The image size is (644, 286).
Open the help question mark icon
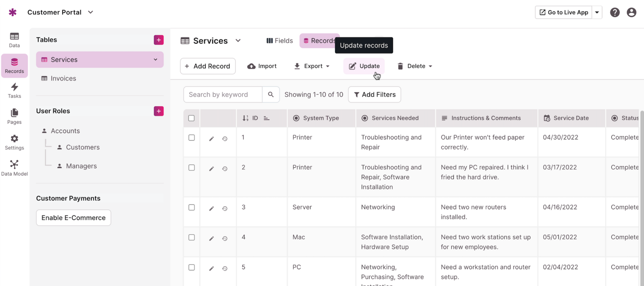click(x=615, y=12)
